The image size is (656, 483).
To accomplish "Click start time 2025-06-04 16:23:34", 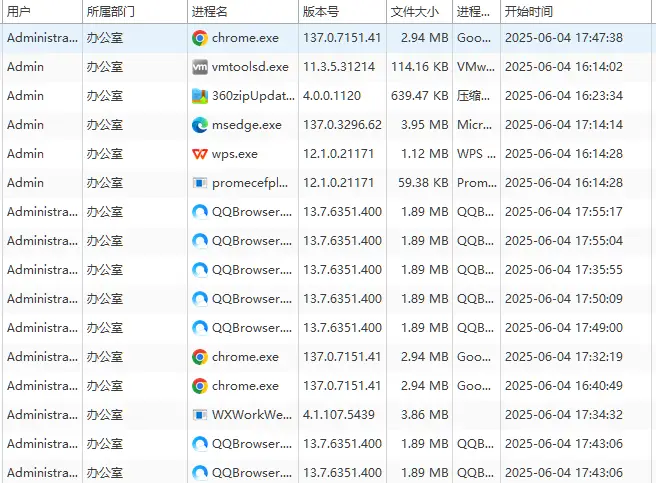I will tap(564, 96).
